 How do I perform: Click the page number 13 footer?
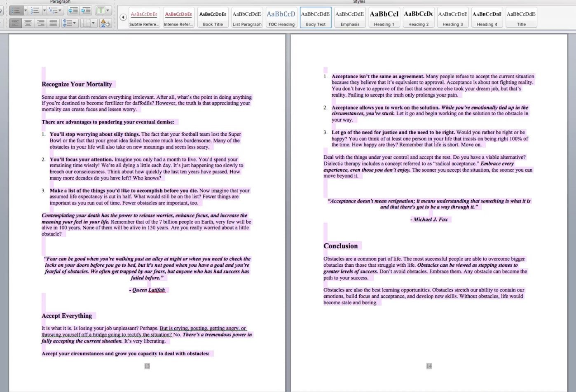pyautogui.click(x=147, y=366)
